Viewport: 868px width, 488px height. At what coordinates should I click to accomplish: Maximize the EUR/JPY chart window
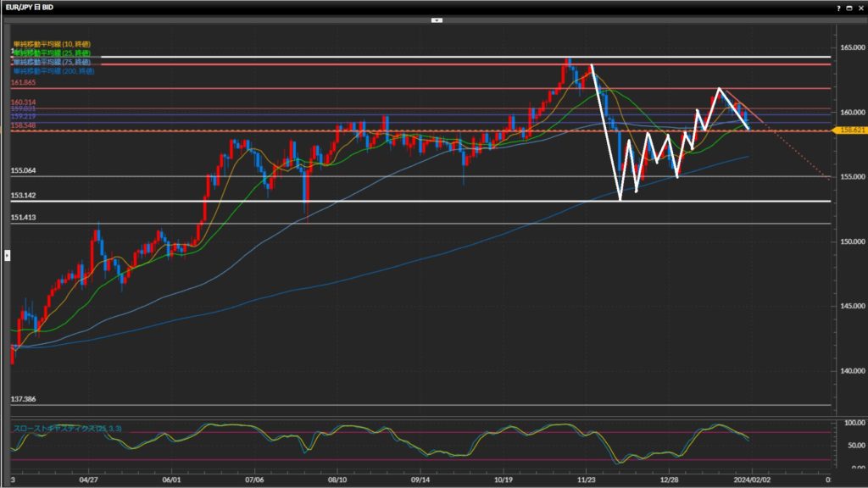pyautogui.click(x=849, y=7)
